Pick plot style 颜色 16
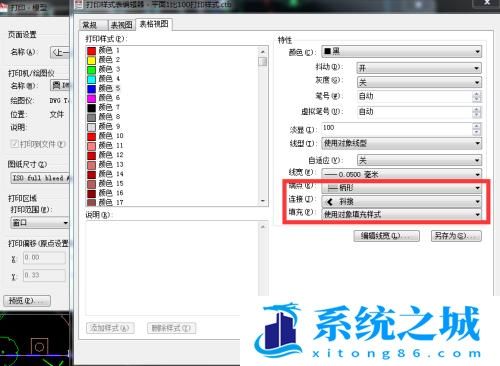Screen dimensions: 500x366 tap(106, 193)
